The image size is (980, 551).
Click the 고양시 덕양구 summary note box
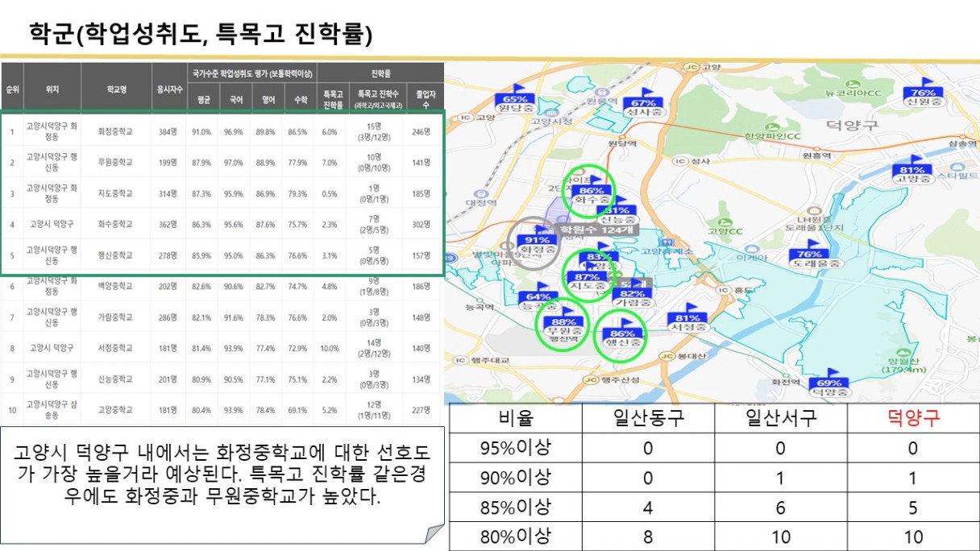click(222, 485)
